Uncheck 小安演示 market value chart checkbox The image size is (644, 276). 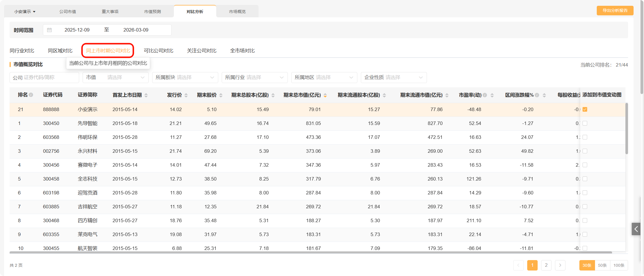click(585, 109)
